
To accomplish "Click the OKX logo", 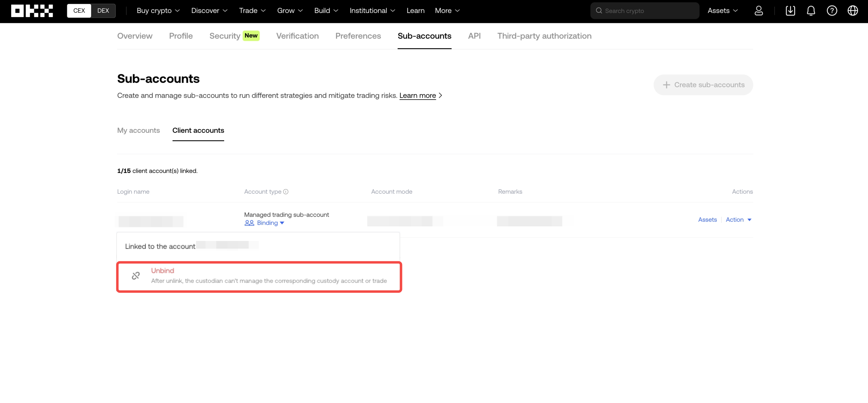I will (32, 11).
